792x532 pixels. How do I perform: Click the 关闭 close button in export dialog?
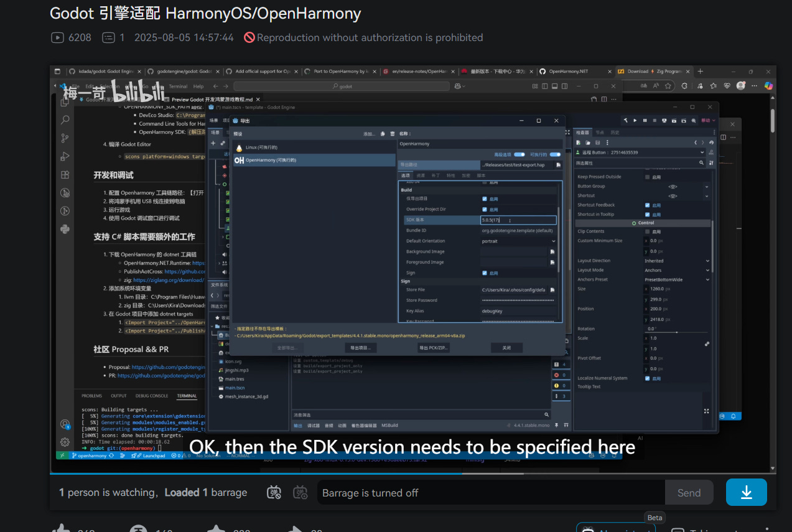click(x=506, y=348)
